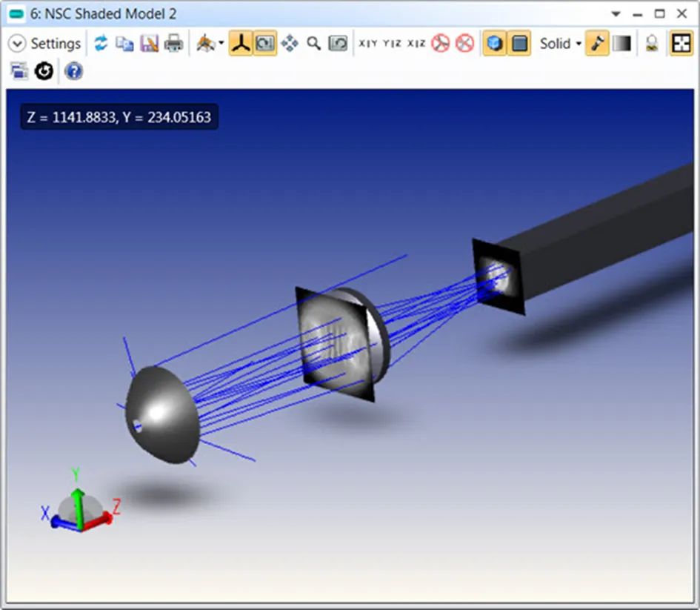Reset the view to default
Viewport: 700px width, 610px height.
pos(338,43)
